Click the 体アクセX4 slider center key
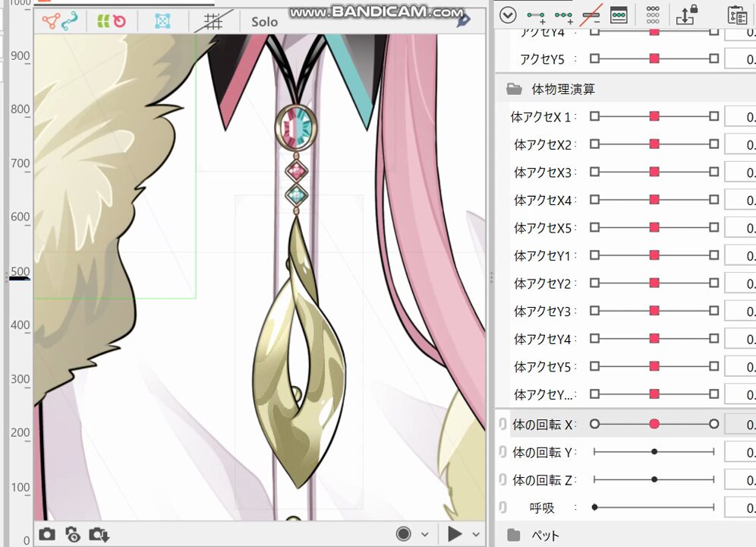 [654, 199]
